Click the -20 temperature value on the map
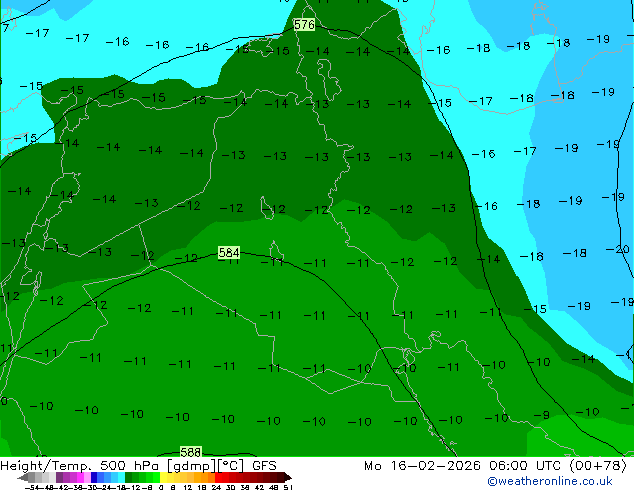Image resolution: width=634 pixels, height=490 pixels. (x=617, y=249)
